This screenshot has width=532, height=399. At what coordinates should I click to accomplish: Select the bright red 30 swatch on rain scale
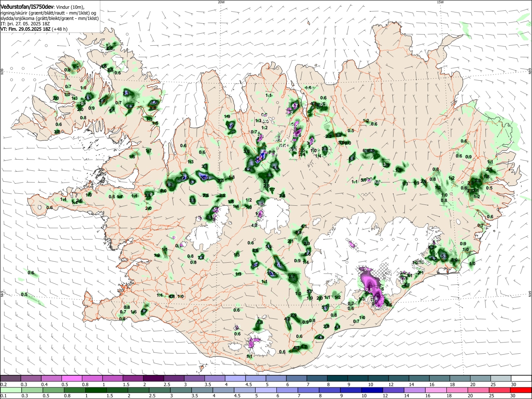[521, 390]
